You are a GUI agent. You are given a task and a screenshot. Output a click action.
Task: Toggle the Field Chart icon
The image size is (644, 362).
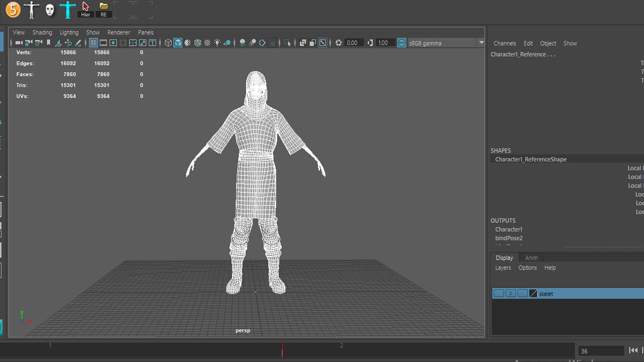coord(133,43)
